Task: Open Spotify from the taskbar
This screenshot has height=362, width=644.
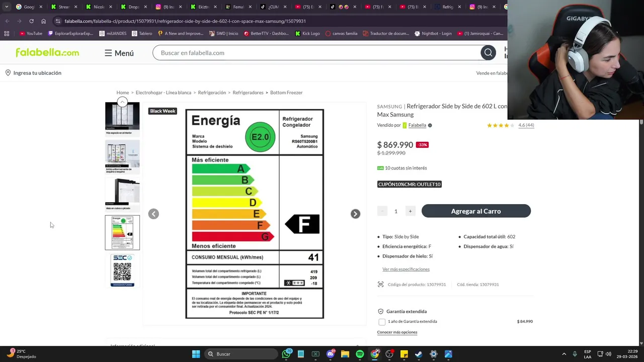Action: pyautogui.click(x=360, y=354)
